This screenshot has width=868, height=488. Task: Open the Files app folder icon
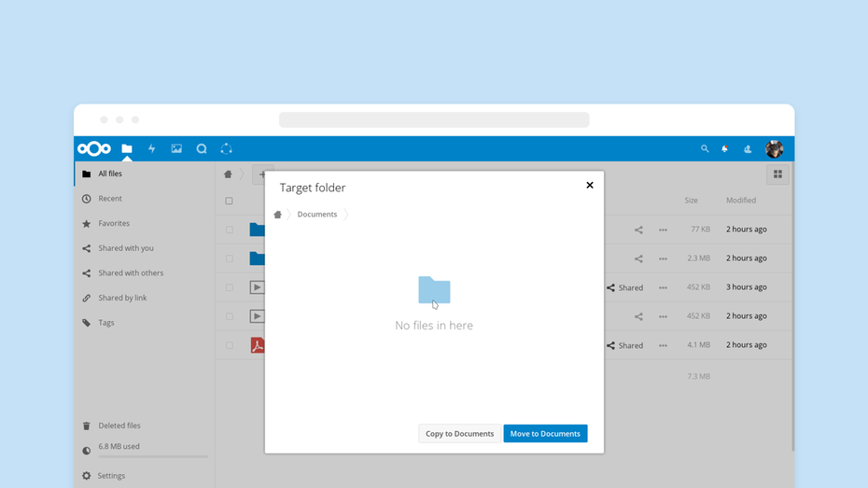[127, 149]
